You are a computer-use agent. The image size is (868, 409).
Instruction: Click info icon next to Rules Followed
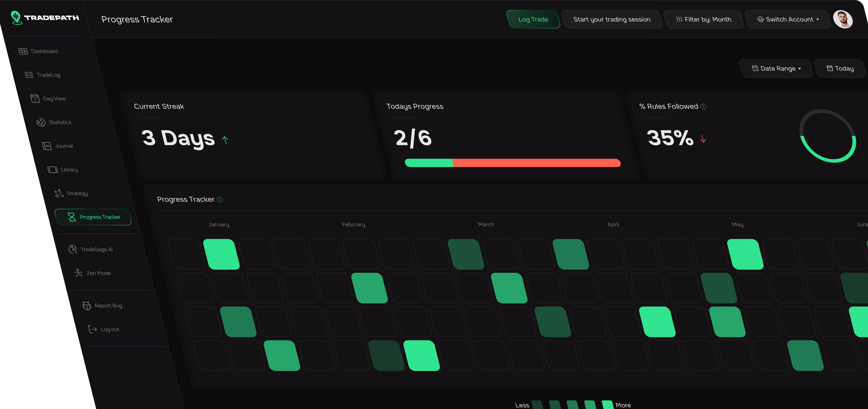pyautogui.click(x=704, y=106)
